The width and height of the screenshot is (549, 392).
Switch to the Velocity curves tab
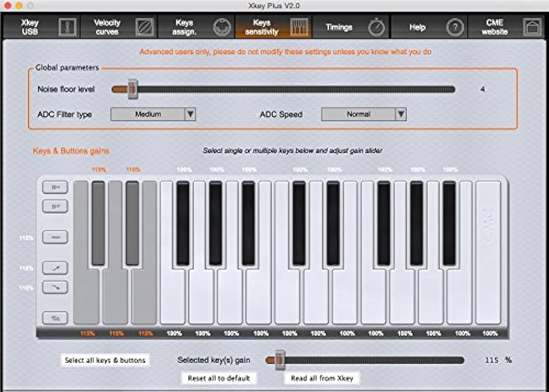(x=119, y=27)
